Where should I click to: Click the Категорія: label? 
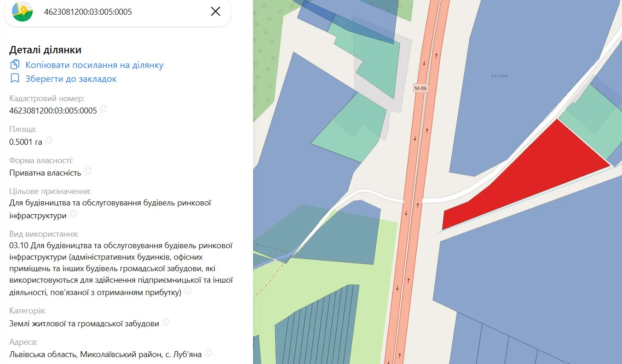click(x=28, y=311)
